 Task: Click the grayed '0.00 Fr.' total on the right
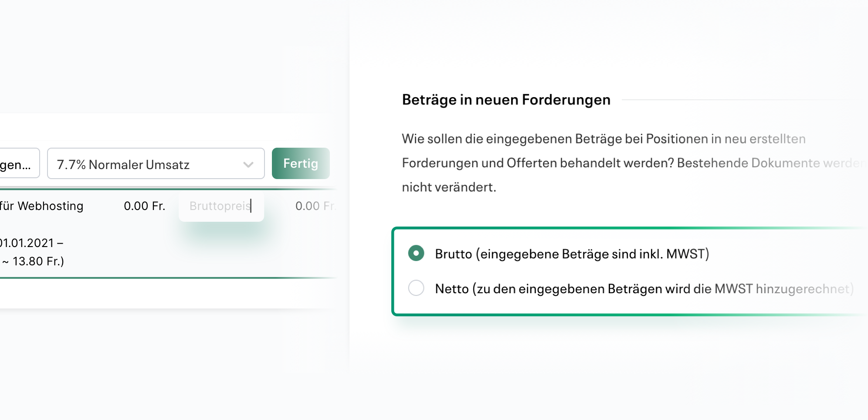[315, 206]
